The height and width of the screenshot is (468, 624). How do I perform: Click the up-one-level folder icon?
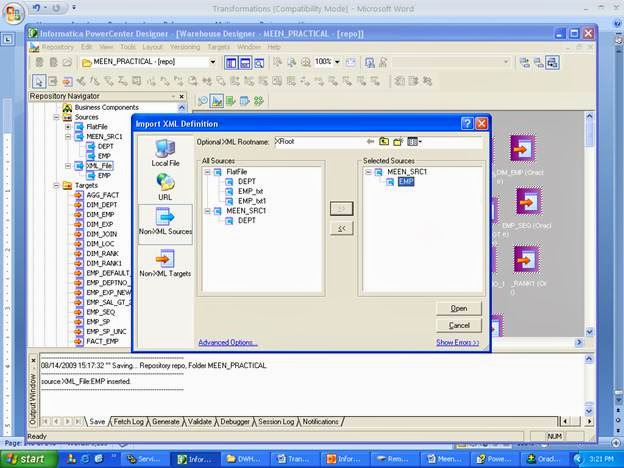(x=384, y=142)
